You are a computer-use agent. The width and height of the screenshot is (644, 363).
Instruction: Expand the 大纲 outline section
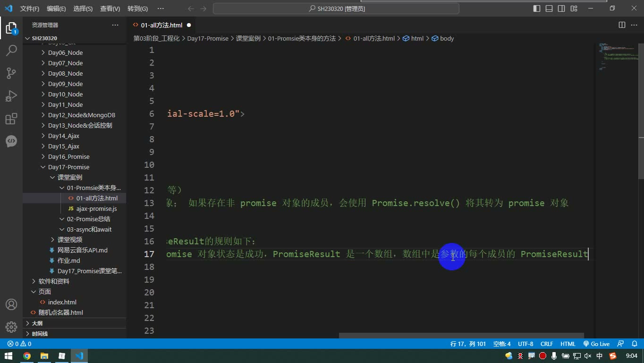coord(37,323)
